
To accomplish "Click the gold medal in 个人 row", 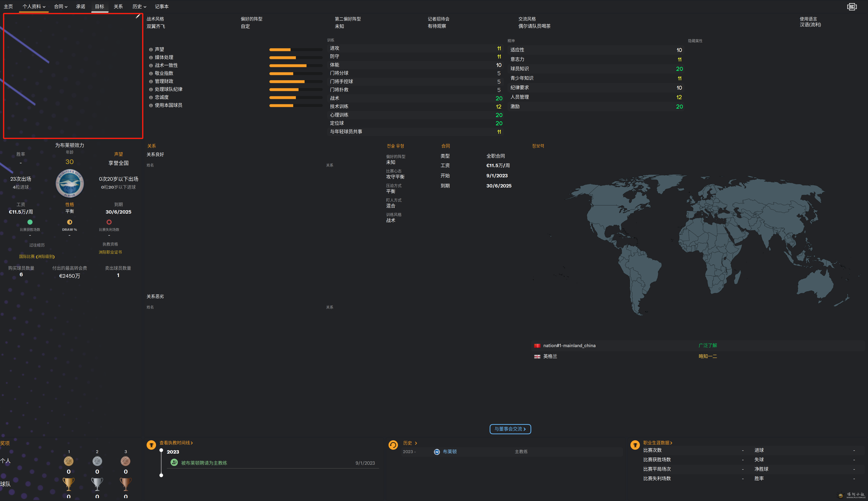I will [68, 461].
